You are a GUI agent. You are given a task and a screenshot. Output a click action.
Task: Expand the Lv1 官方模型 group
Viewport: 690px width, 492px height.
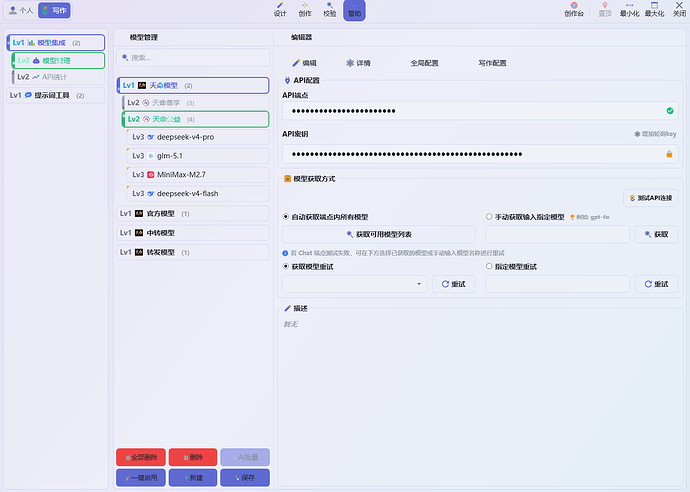pyautogui.click(x=193, y=213)
